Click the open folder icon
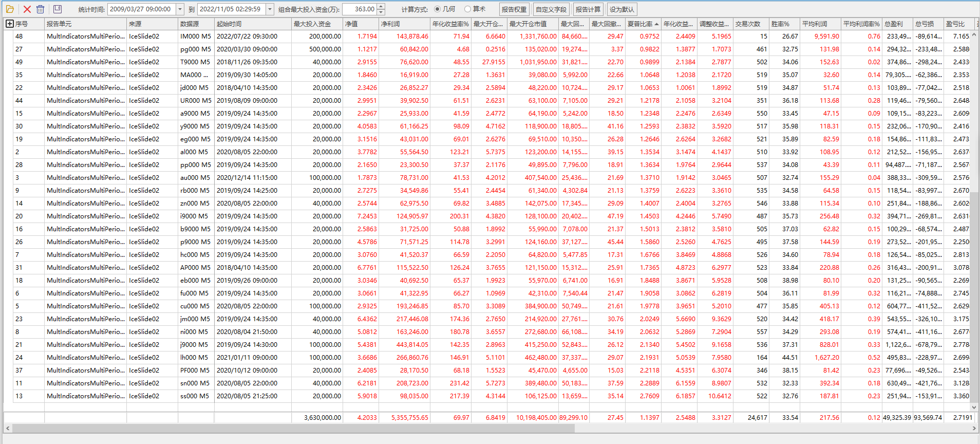This screenshot has width=980, height=444. tap(10, 9)
